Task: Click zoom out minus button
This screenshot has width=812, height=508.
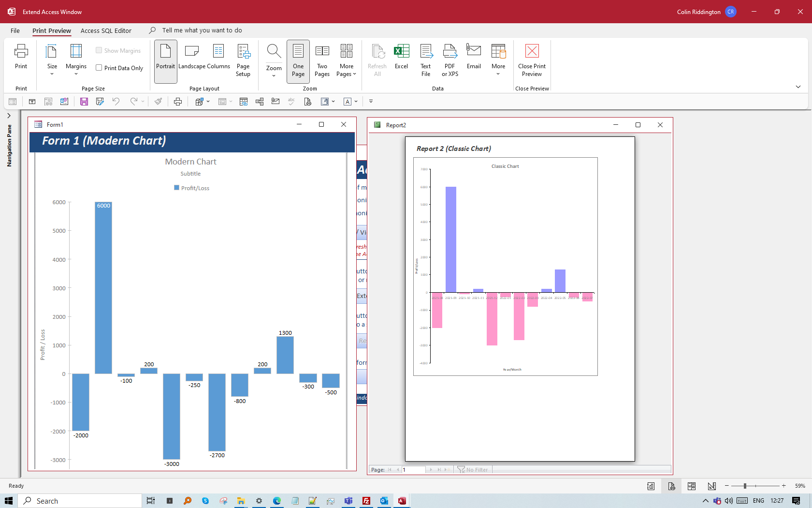Action: click(726, 486)
